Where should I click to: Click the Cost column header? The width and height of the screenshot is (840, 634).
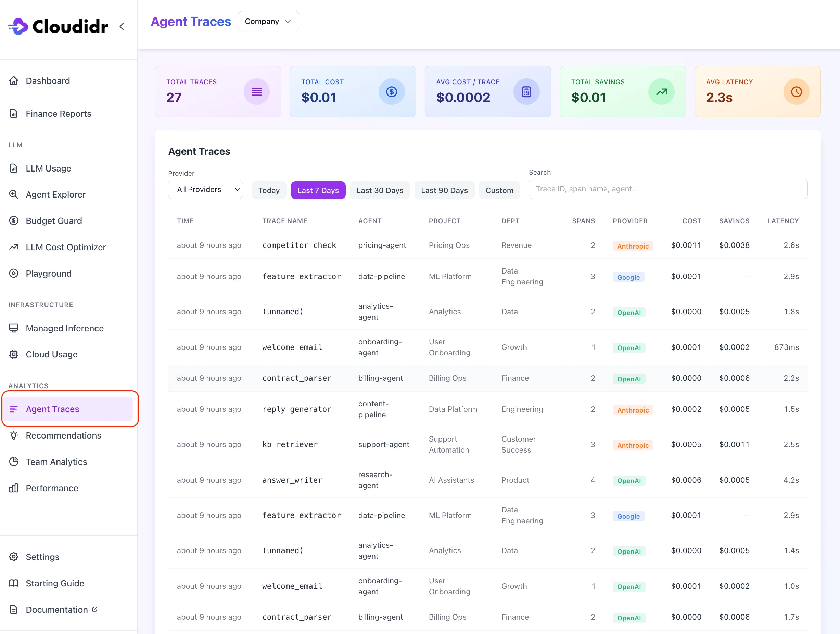[692, 221]
